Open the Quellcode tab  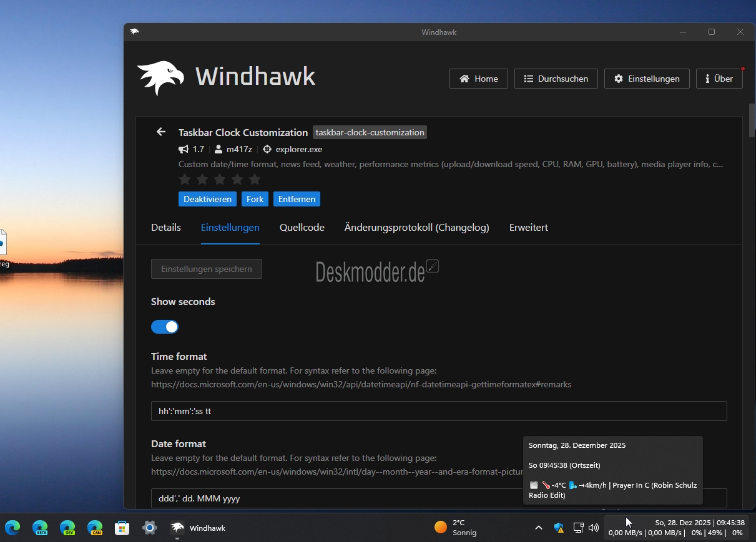[302, 228]
